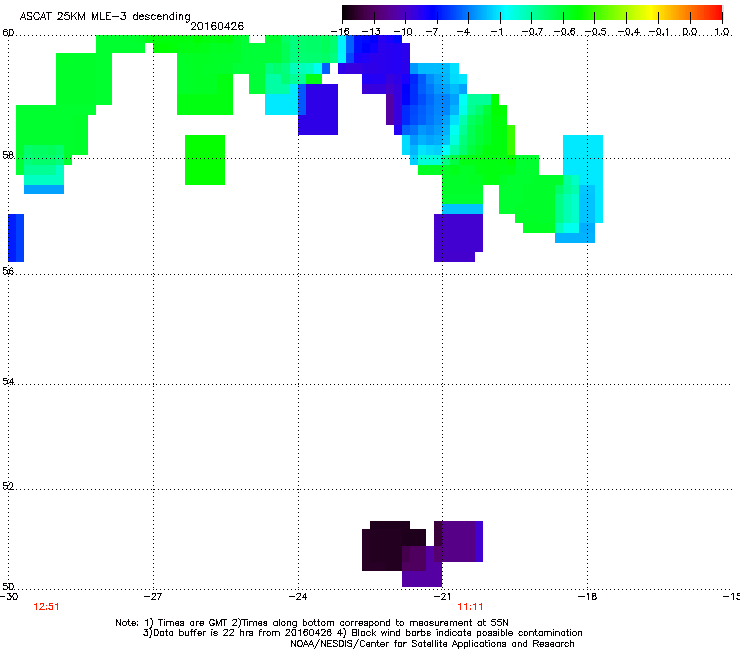Viewport: 740px width, 650px height.
Task: Click the colorbar tick label 0.0
Action: click(x=690, y=32)
